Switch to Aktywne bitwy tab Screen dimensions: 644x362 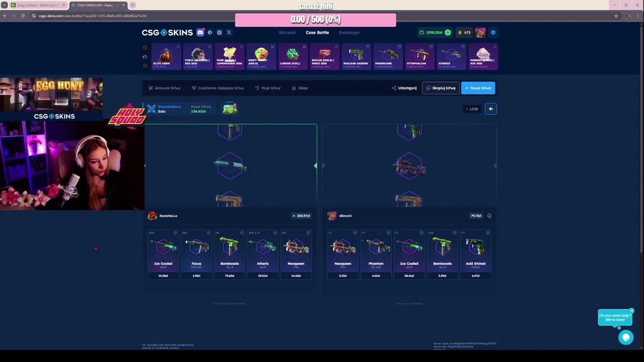(165, 88)
